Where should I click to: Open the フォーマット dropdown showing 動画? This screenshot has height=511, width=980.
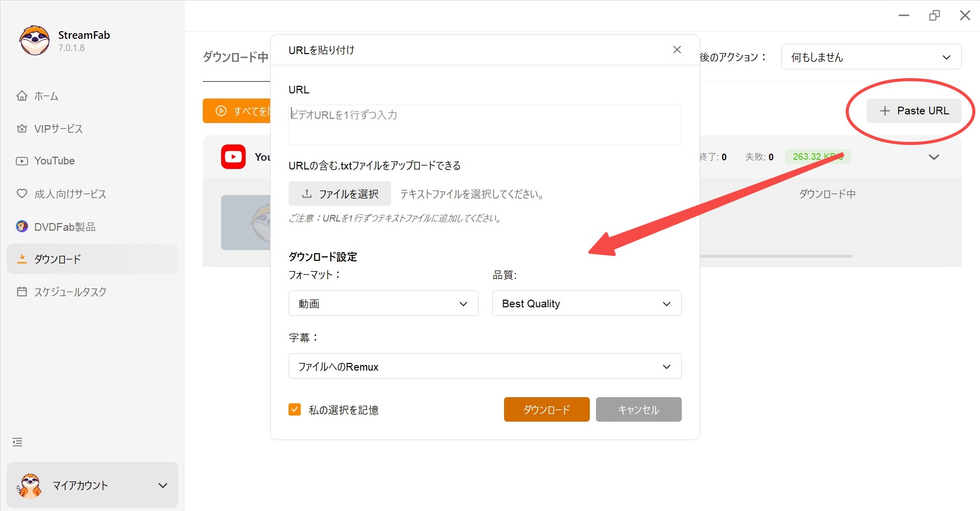click(x=383, y=303)
